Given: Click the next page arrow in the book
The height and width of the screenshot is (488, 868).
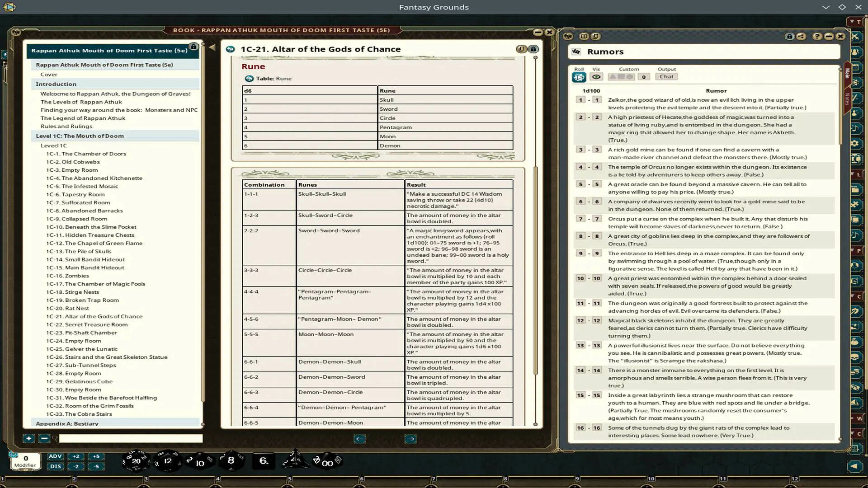Looking at the screenshot, I should (x=410, y=439).
